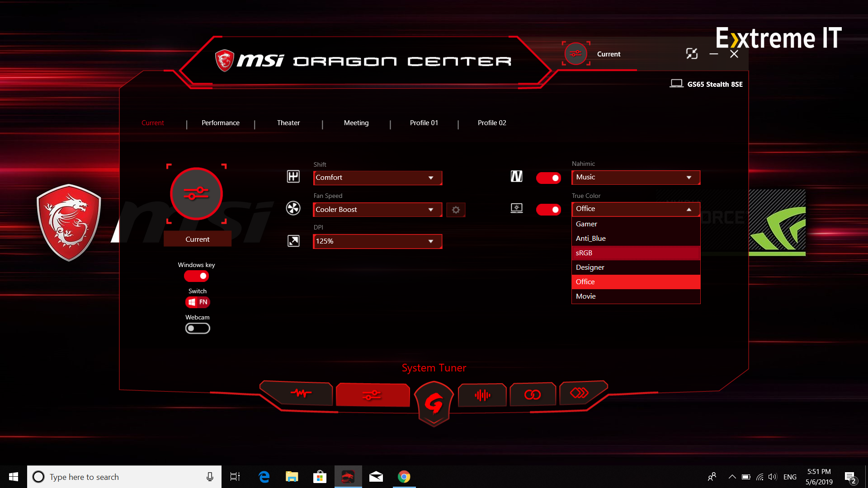Open the notification Action Center
This screenshot has width=868, height=488.
850,477
